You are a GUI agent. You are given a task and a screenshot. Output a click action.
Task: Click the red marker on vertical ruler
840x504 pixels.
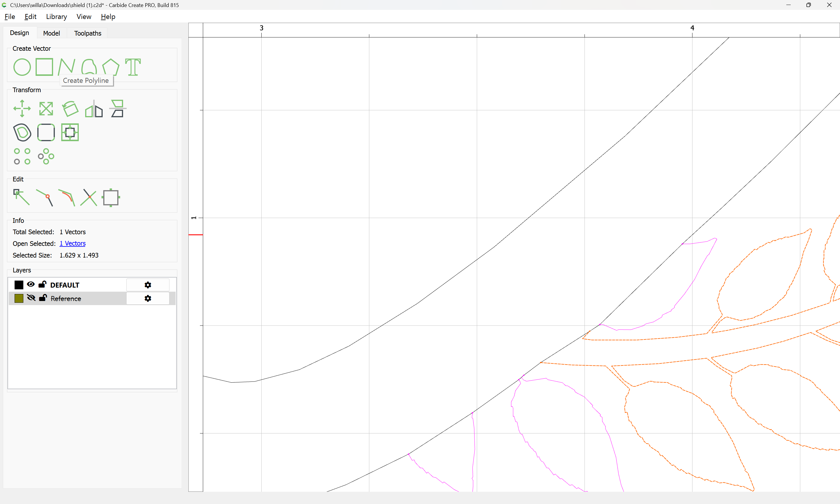pos(196,235)
